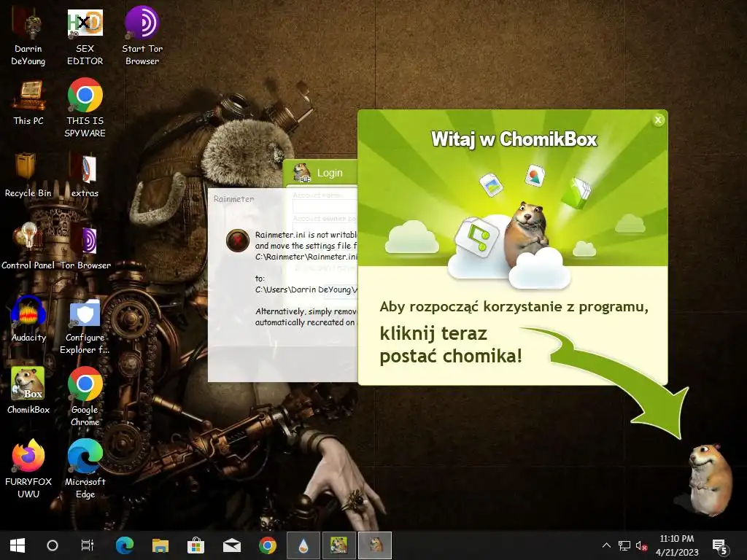Image resolution: width=747 pixels, height=560 pixels.
Task: Select the This PC desktop icon
Action: click(28, 104)
